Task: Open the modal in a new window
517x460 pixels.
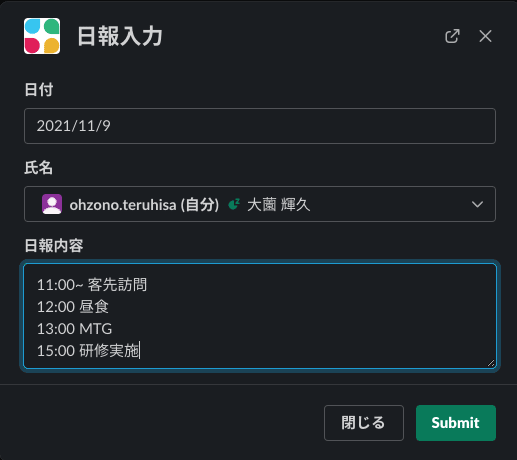Action: tap(452, 36)
